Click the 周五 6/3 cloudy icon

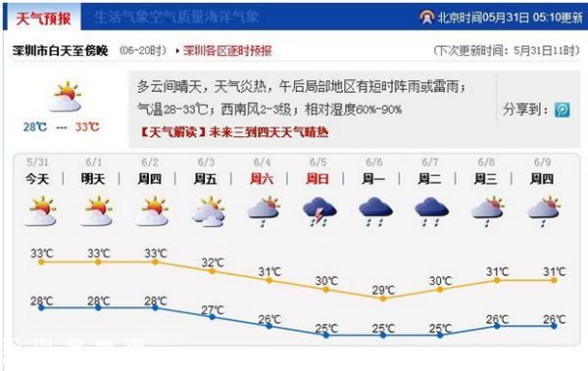tap(209, 211)
